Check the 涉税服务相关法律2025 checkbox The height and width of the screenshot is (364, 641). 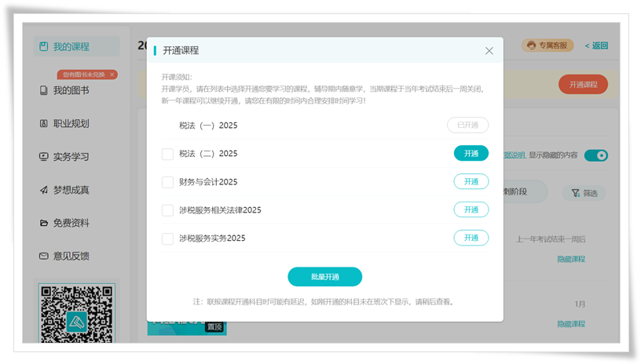(167, 210)
